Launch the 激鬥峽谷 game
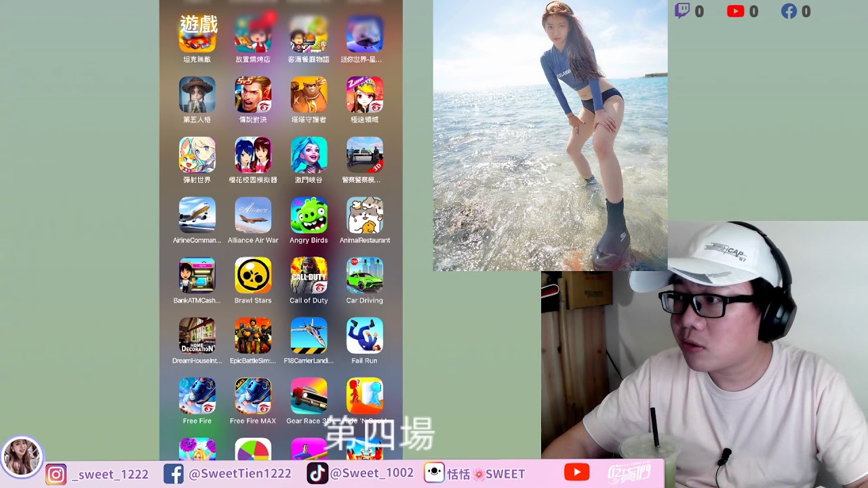This screenshot has height=488, width=868. pyautogui.click(x=309, y=155)
